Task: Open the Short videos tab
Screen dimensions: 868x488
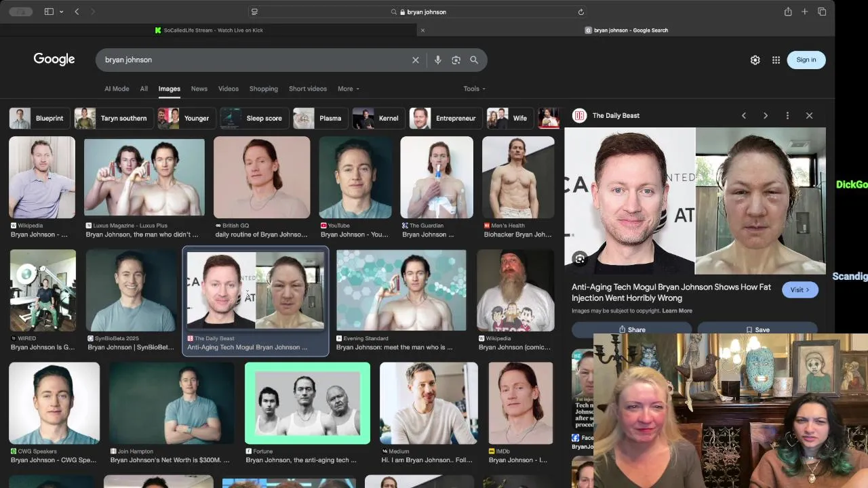Action: click(x=308, y=89)
